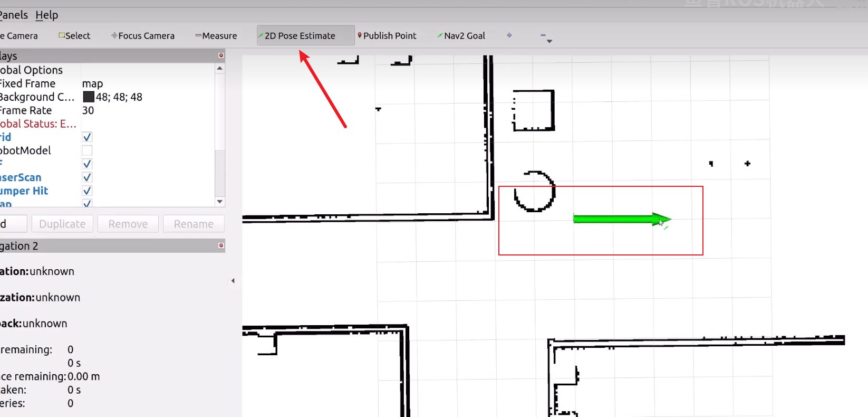The image size is (868, 417).
Task: Close the Displays panel with its red X
Action: 221,55
